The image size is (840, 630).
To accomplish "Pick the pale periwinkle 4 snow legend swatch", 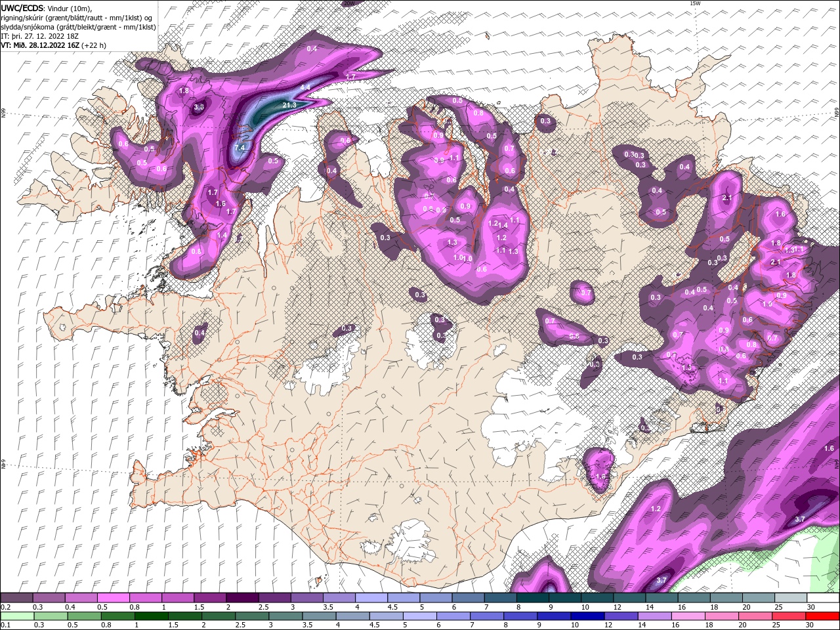I will pos(371,598).
